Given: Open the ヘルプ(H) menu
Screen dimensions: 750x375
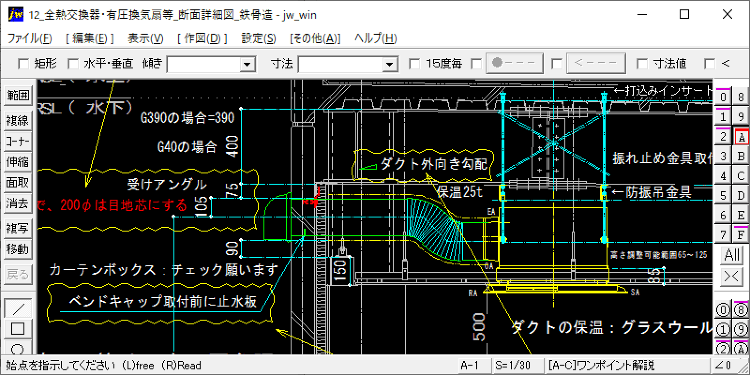Looking at the screenshot, I should (x=375, y=39).
